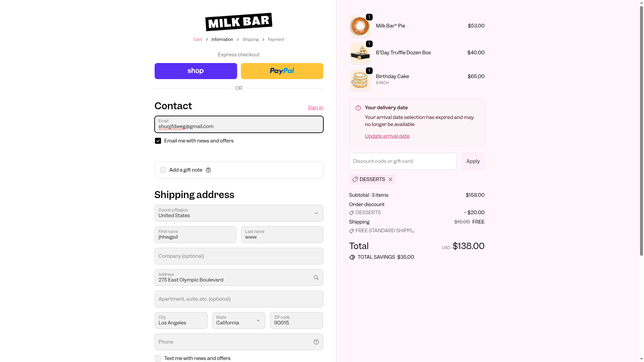
Task: Click the page vertical scrollbar
Action: pos(641,134)
